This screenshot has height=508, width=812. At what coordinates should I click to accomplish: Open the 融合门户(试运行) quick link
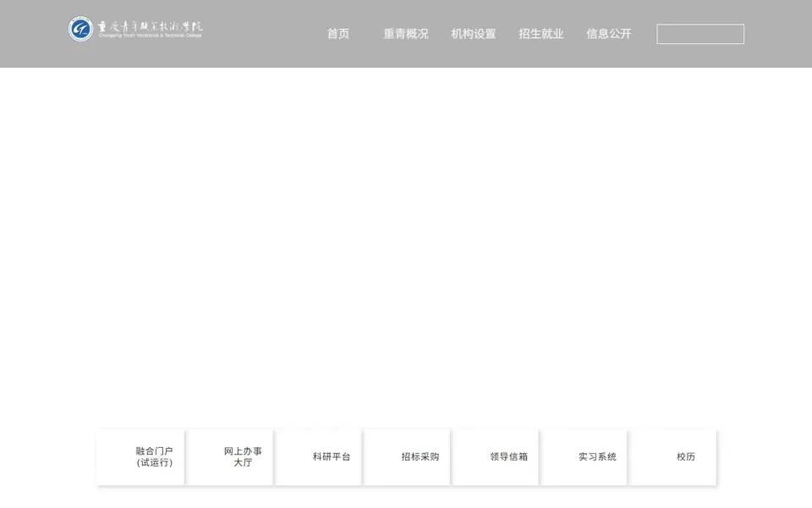click(x=141, y=456)
